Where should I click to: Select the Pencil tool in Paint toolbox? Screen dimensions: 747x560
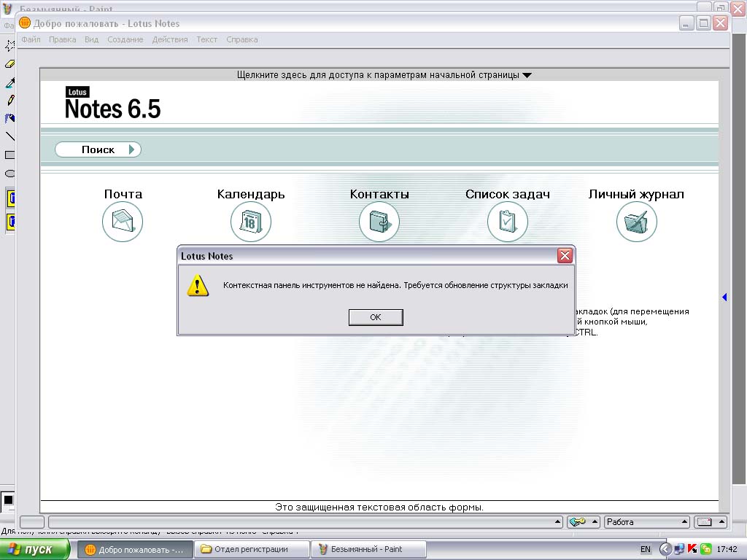coord(10,100)
